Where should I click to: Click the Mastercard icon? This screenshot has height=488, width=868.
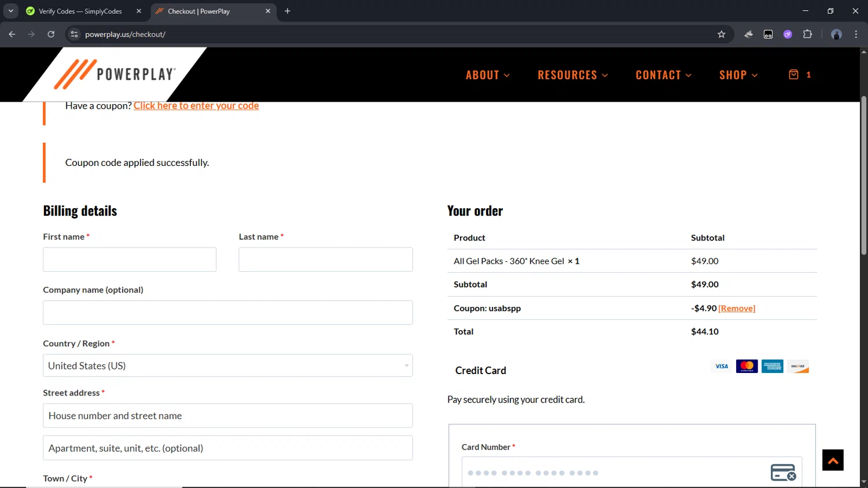point(747,366)
